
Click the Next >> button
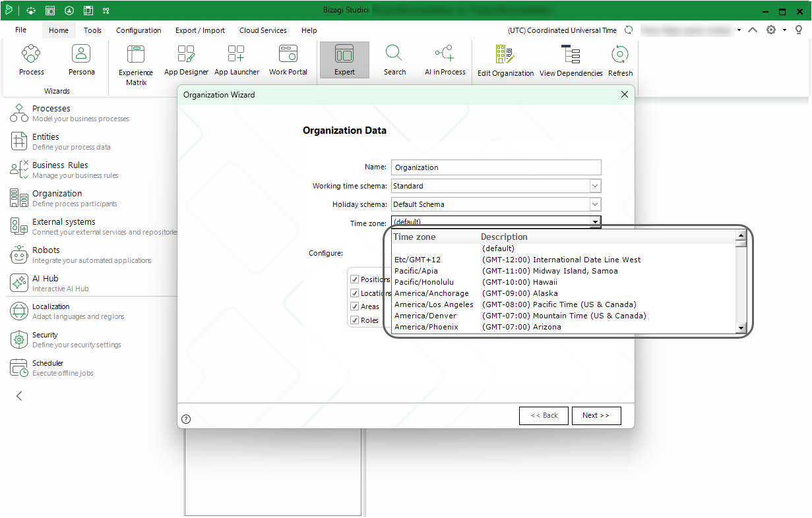(x=596, y=415)
